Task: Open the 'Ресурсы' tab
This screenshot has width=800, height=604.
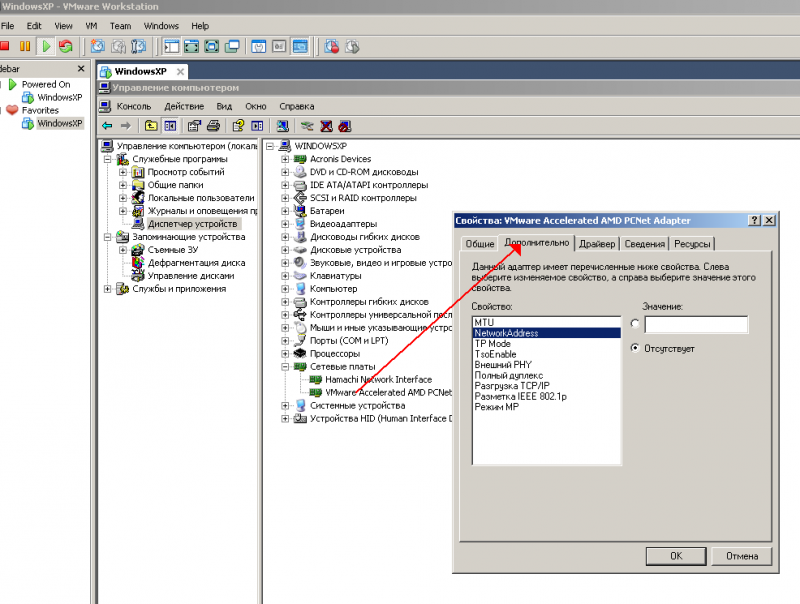Action: (x=692, y=243)
